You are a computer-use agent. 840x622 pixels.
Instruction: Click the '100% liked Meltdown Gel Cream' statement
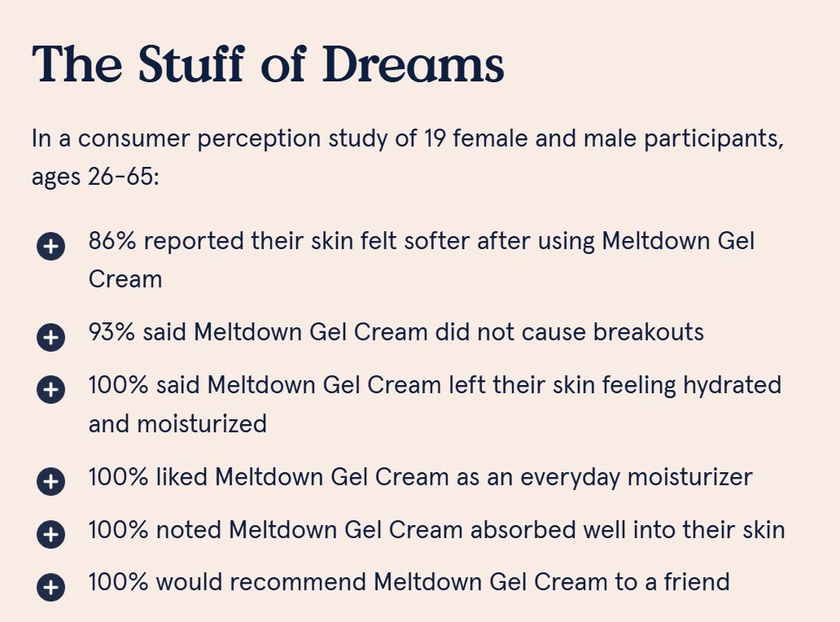click(420, 477)
